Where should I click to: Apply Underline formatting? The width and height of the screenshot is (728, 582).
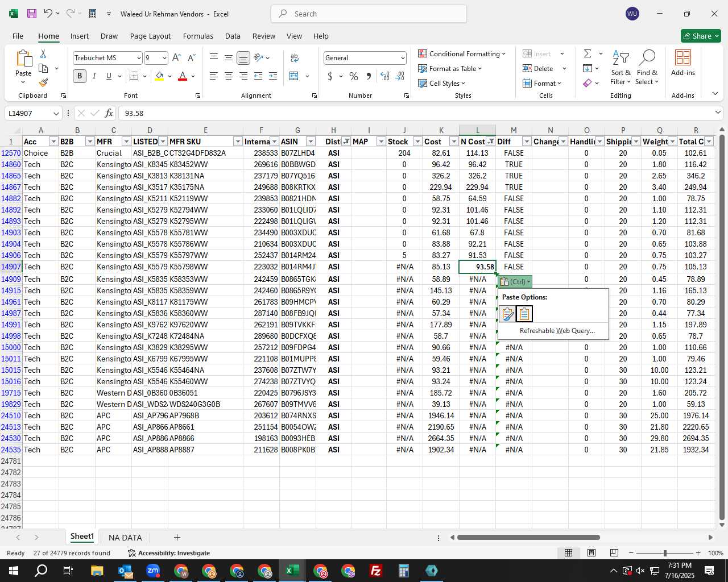[x=109, y=76]
